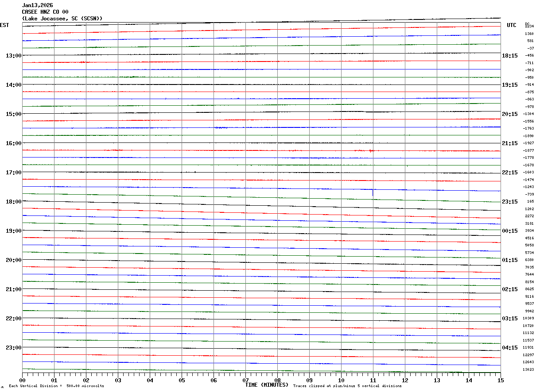Click the "21:15" UTC time label
536x392 pixels.
point(510,143)
